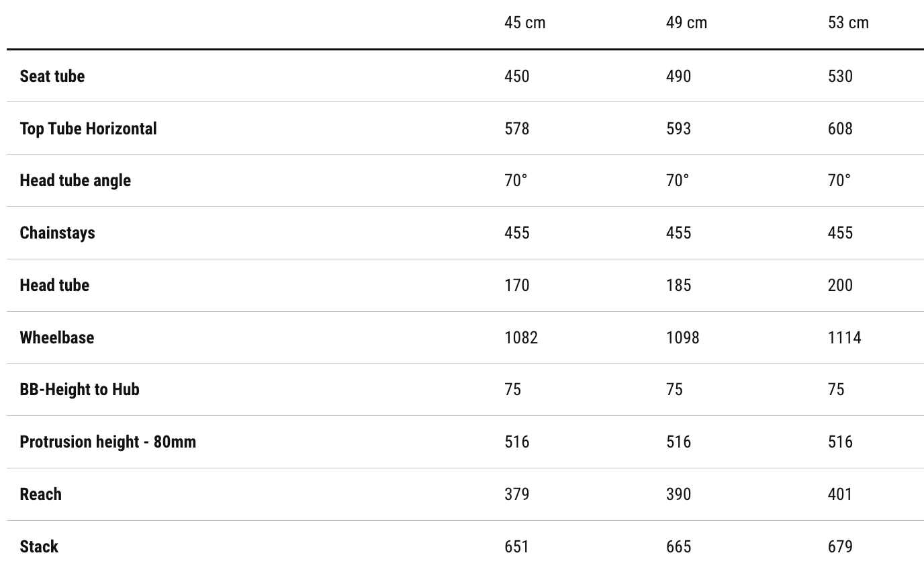Select the top tube value 608

840,128
